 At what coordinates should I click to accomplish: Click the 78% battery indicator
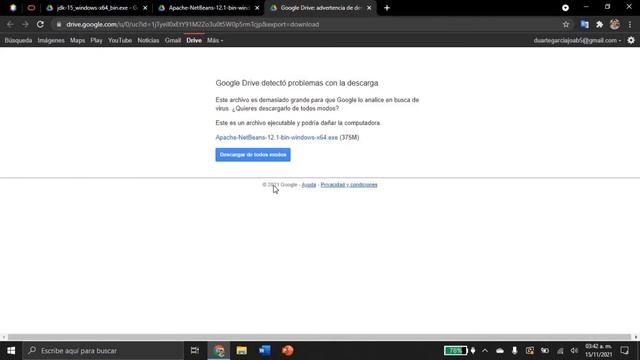[x=456, y=351]
